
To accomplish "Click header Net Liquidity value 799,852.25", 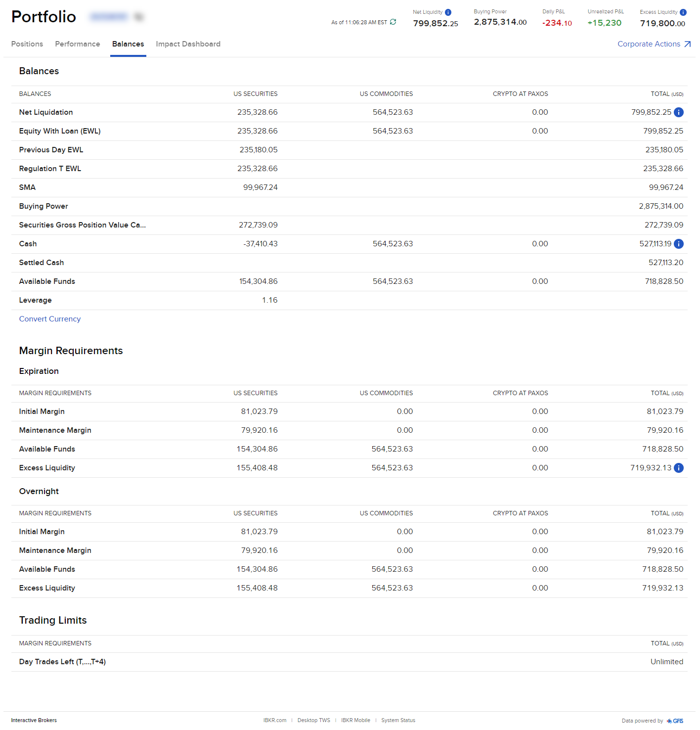I will (x=436, y=23).
